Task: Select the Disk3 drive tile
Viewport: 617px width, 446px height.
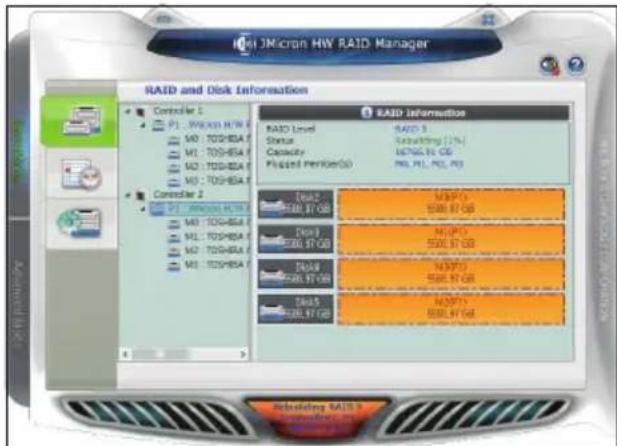Action: tap(296, 239)
